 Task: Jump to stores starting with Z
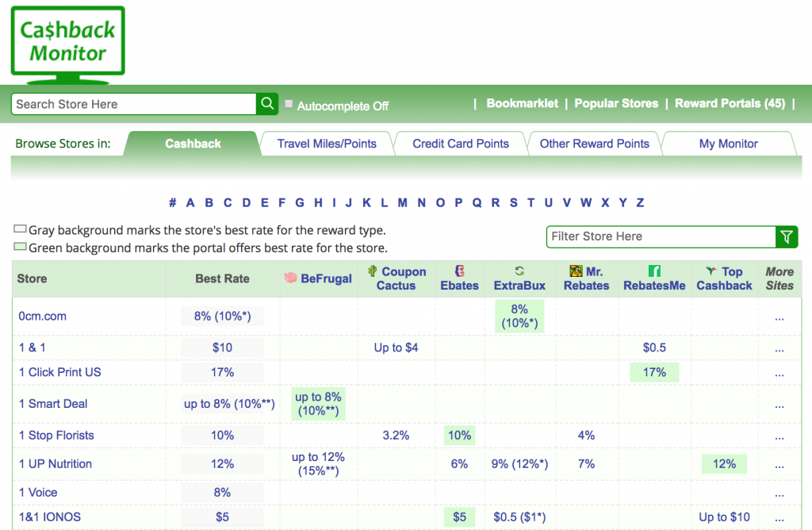pyautogui.click(x=640, y=202)
